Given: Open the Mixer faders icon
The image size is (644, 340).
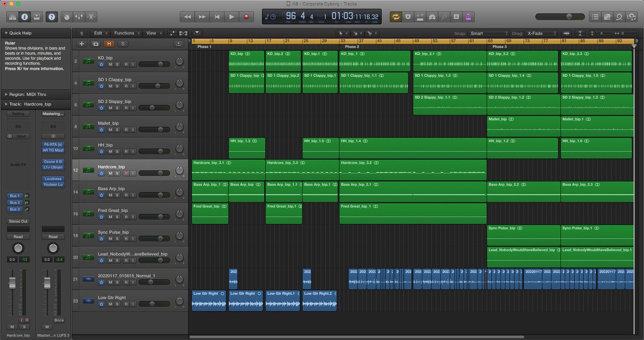Looking at the screenshot, I should pos(78,16).
